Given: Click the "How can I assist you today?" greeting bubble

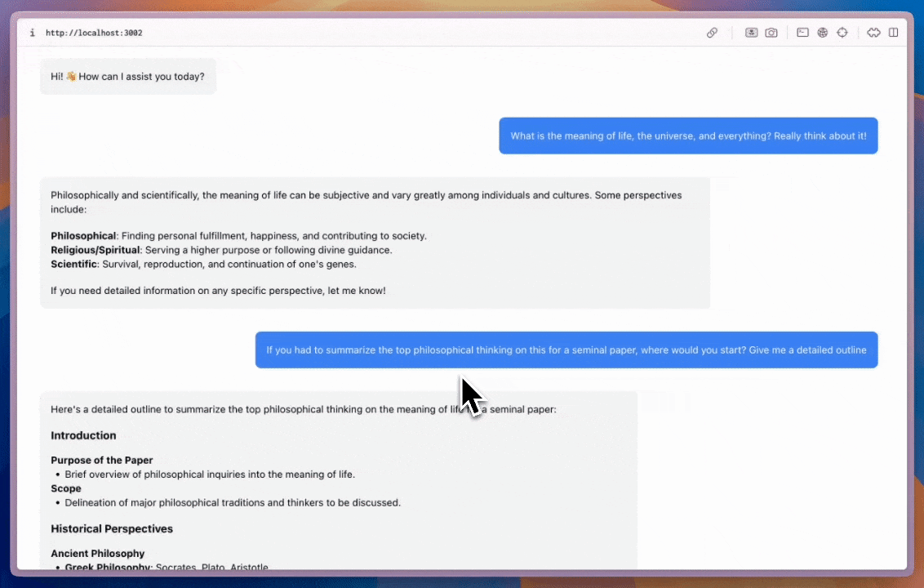Looking at the screenshot, I should pos(128,77).
